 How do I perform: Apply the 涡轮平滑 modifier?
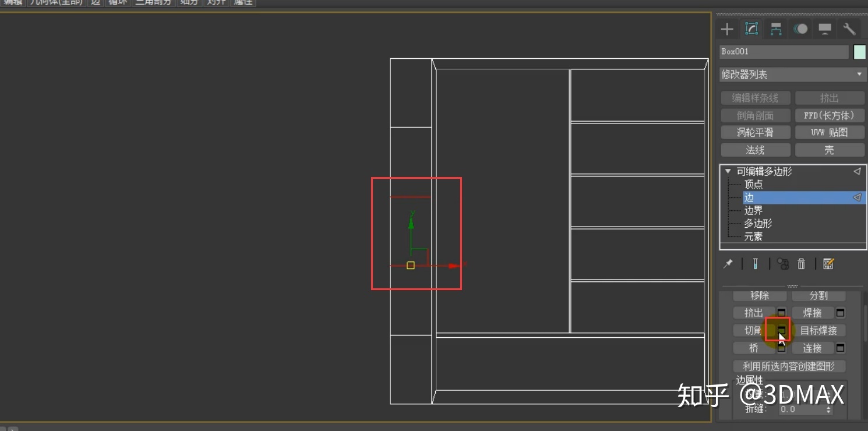[x=755, y=132]
